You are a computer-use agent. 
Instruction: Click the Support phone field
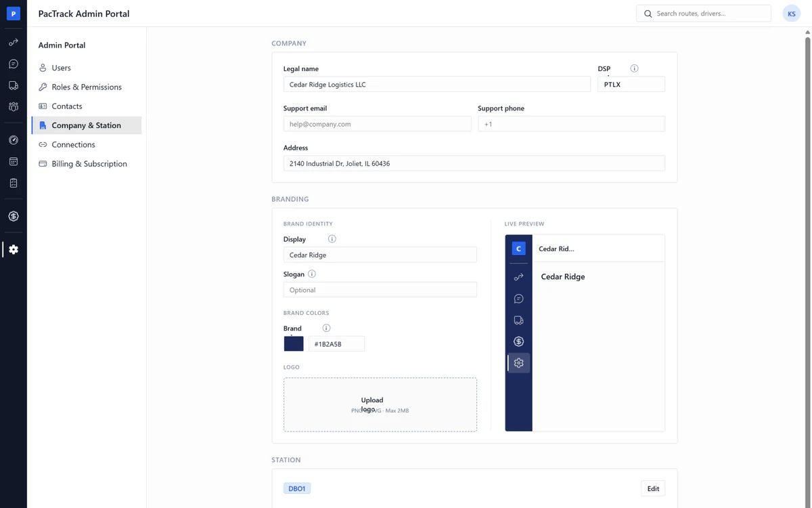point(571,124)
